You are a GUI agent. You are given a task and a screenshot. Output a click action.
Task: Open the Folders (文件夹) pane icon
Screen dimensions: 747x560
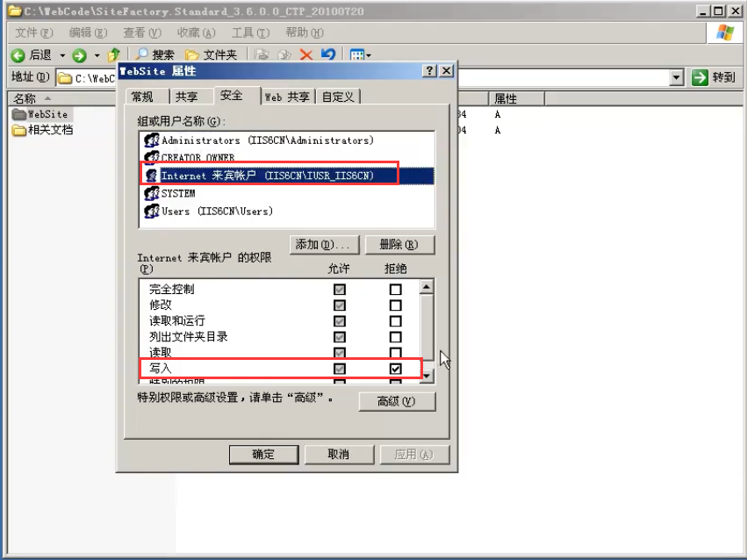191,55
